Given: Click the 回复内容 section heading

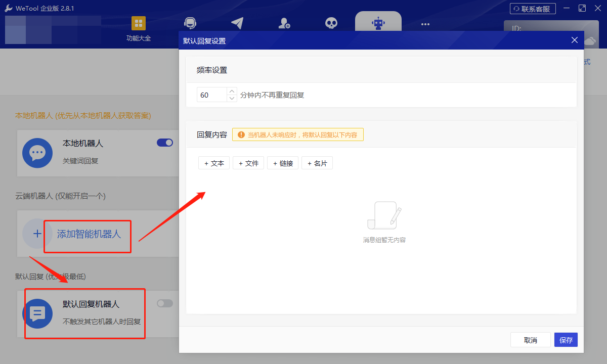Looking at the screenshot, I should [212, 135].
